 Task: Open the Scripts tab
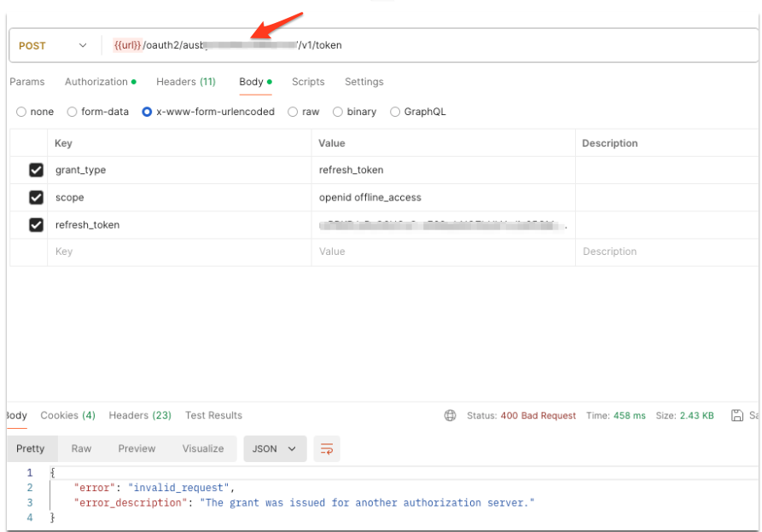pyautogui.click(x=308, y=82)
